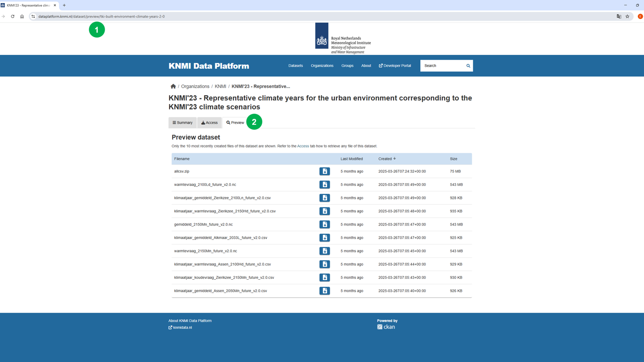Download the allcsv.zip file
The height and width of the screenshot is (362, 644).
(324, 171)
